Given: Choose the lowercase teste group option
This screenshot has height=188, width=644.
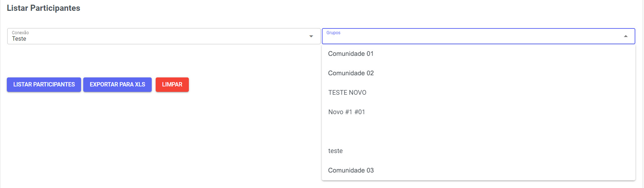Looking at the screenshot, I should pos(335,151).
